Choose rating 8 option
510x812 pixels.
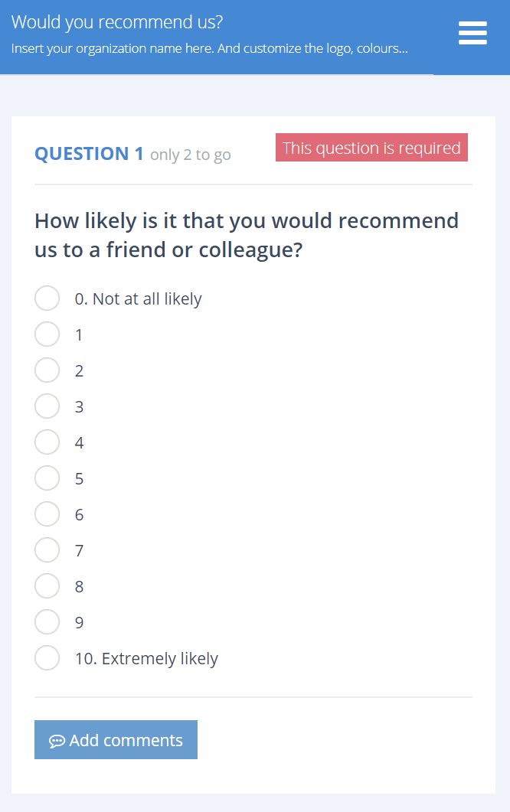pyautogui.click(x=47, y=586)
